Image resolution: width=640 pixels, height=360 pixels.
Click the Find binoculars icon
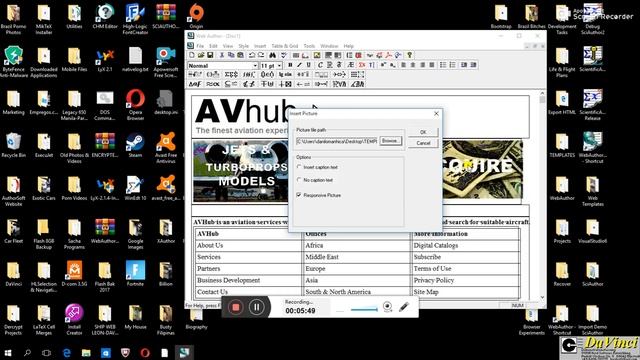tap(273, 55)
